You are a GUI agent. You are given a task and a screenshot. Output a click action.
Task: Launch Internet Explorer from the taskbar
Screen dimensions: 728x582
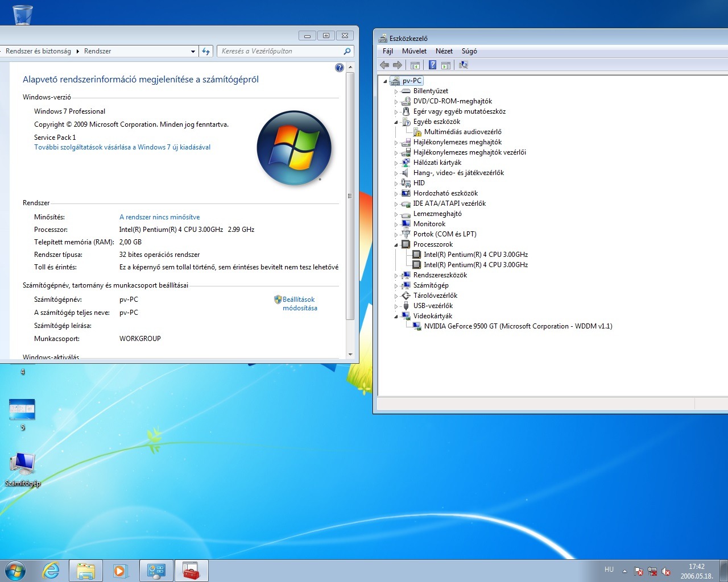pyautogui.click(x=51, y=571)
